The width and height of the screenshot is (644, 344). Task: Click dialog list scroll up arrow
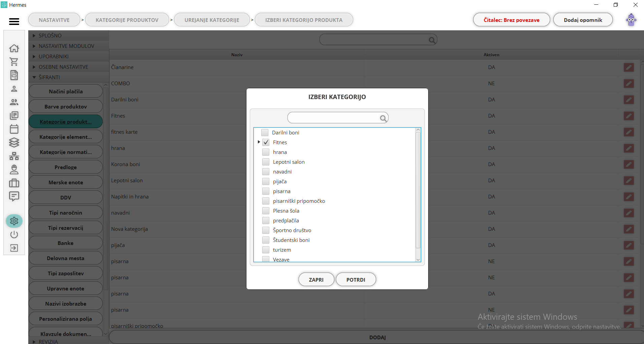tap(418, 130)
